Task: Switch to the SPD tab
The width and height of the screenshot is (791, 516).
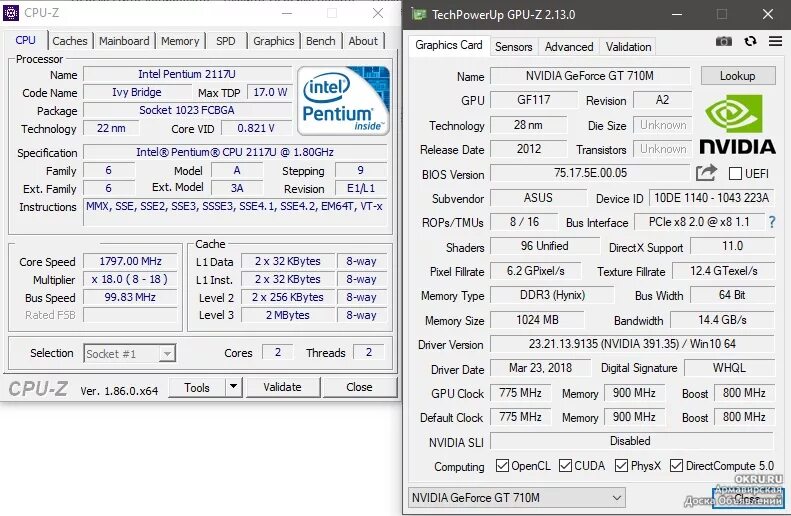Action: [226, 41]
